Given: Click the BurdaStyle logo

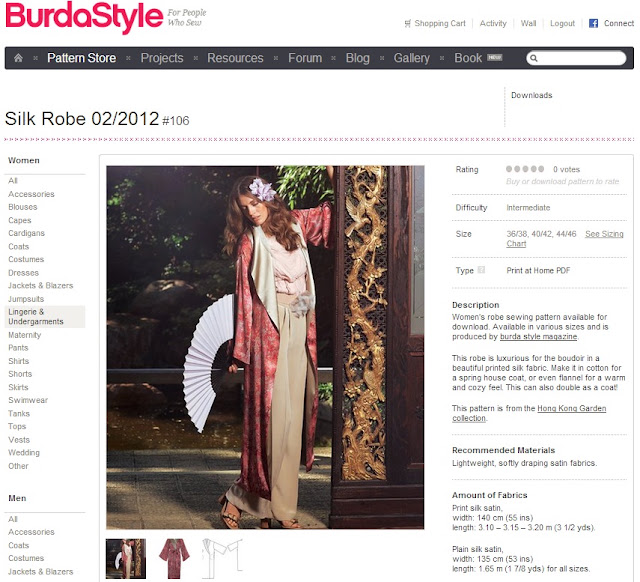Looking at the screenshot, I should 84,17.
